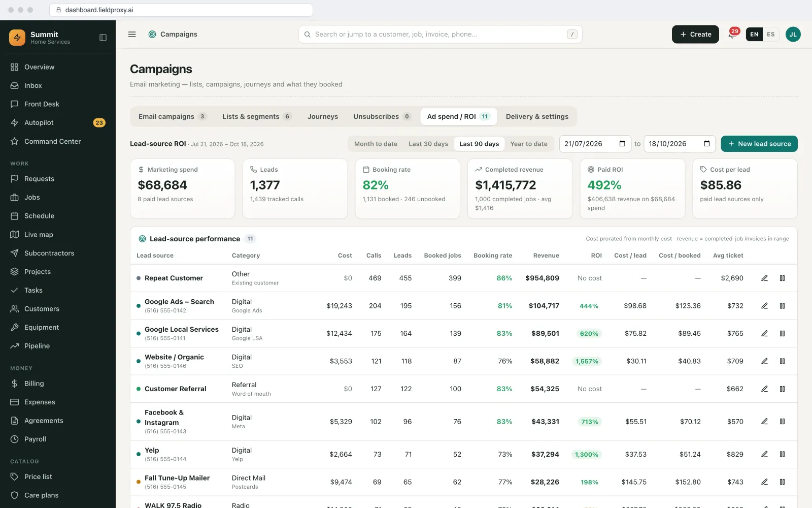This screenshot has width=812, height=508.
Task: Open Price list in sidebar
Action: (58, 477)
